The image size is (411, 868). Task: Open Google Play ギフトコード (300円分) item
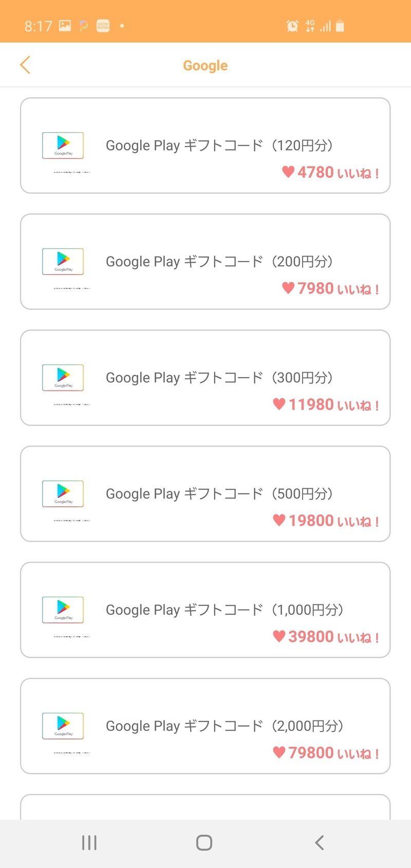pyautogui.click(x=219, y=378)
